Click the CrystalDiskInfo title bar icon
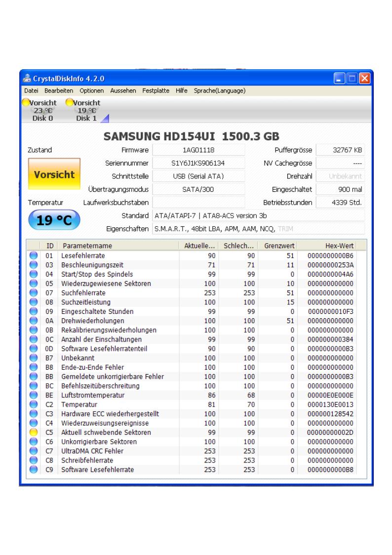 (x=27, y=78)
